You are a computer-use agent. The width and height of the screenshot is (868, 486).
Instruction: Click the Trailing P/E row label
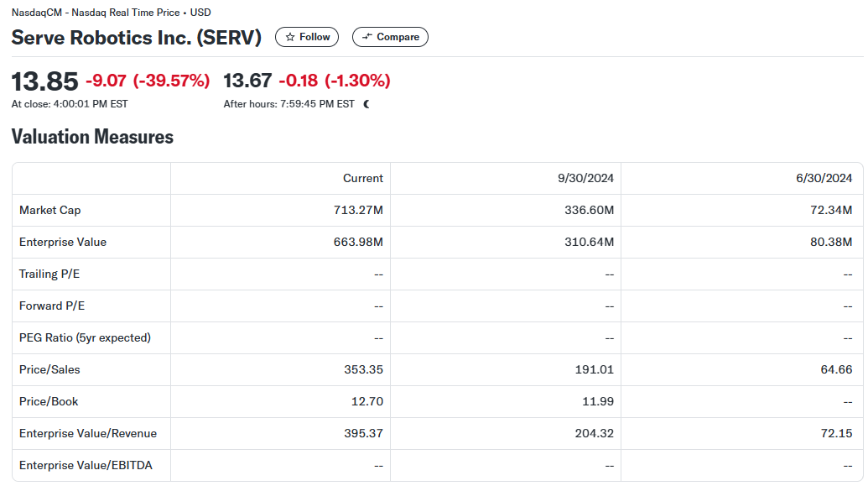[49, 274]
